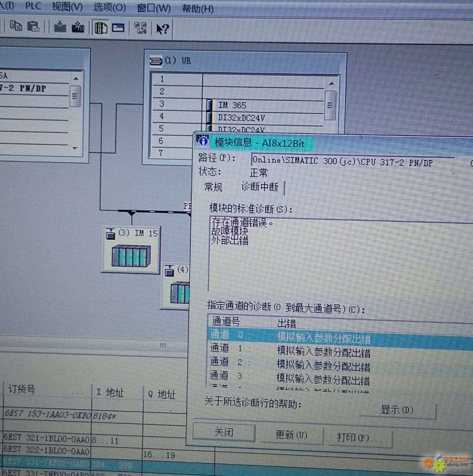Select the (3) IM 15 station rack image
This screenshot has width=473, height=476.
(x=131, y=256)
